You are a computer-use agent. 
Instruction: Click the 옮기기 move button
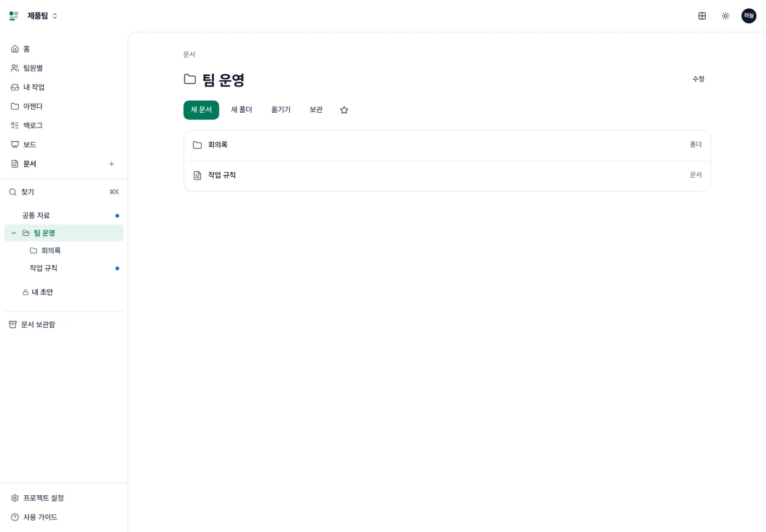coord(281,110)
